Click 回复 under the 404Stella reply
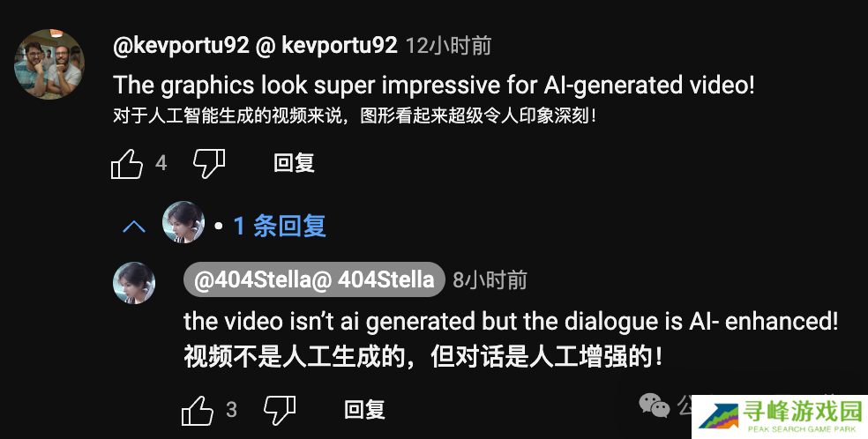 [364, 410]
